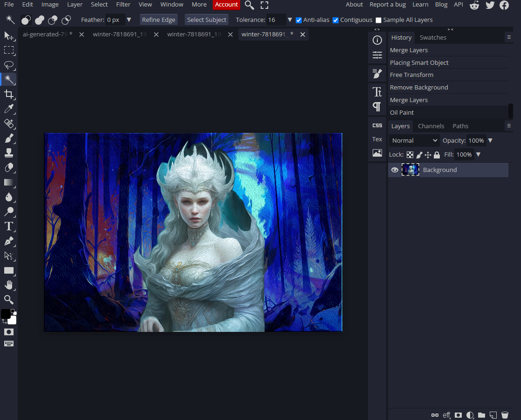This screenshot has height=420, width=521.
Task: Open the Layers panel menu
Action: (509, 126)
